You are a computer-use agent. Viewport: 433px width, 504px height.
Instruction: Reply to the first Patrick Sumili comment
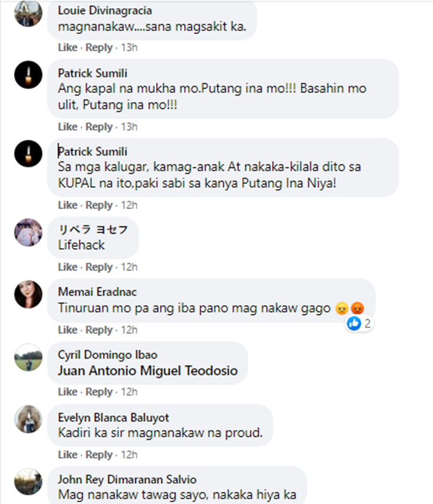pyautogui.click(x=99, y=127)
